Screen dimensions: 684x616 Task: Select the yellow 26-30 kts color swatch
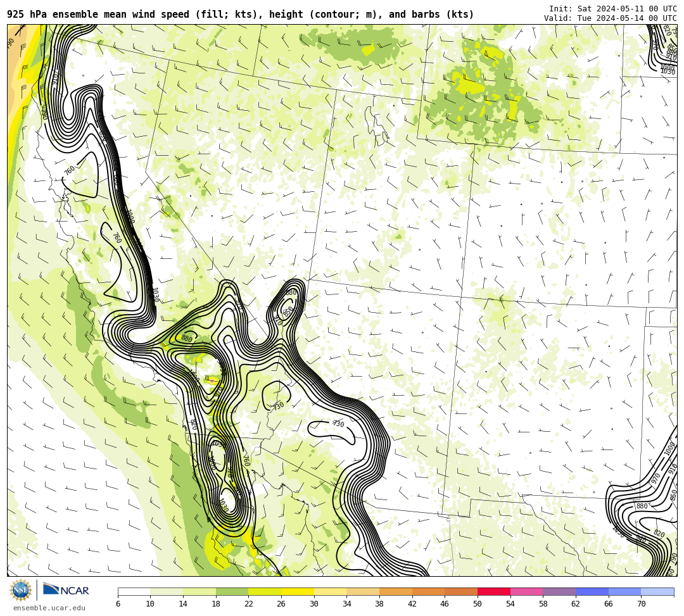[x=298, y=591]
